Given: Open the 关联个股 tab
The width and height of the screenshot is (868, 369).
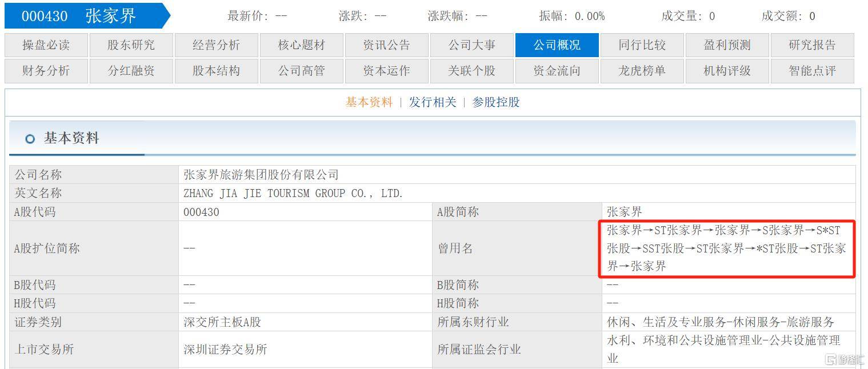Looking at the screenshot, I should tap(472, 71).
